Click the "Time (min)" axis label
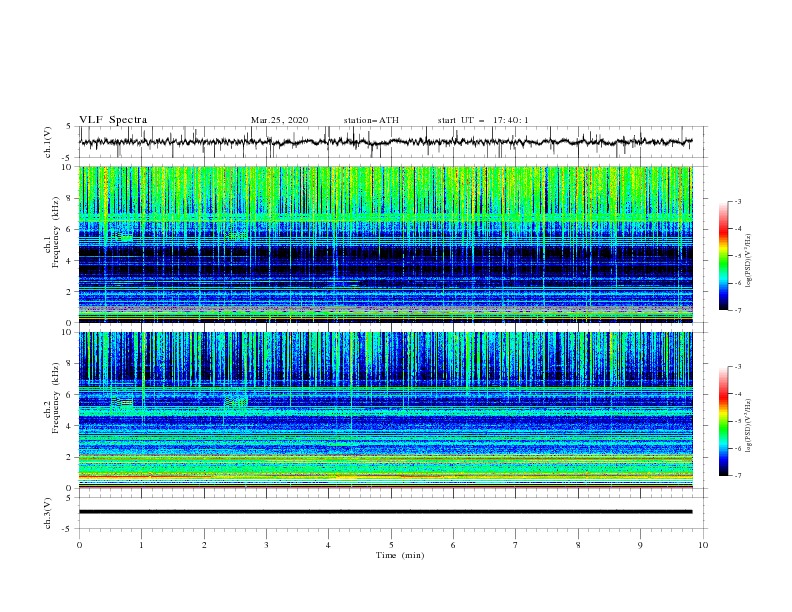Image resolution: width=792 pixels, height=612 pixels. coord(400,555)
